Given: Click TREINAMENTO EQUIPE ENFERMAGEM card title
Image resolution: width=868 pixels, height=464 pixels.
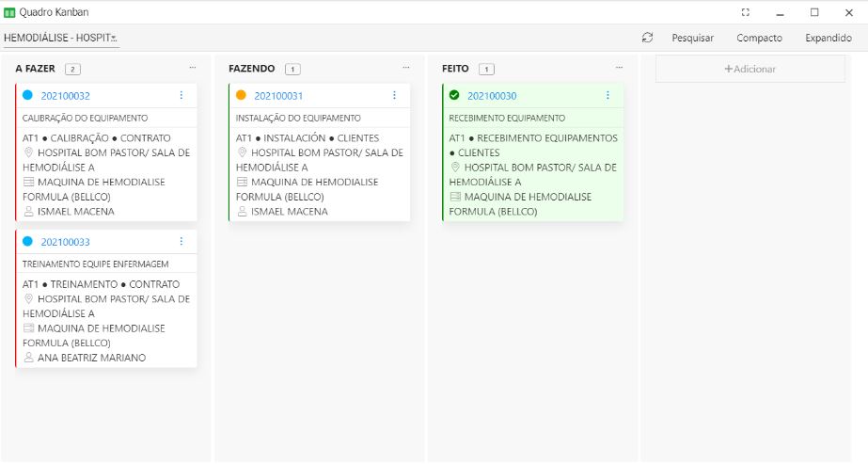Looking at the screenshot, I should [x=95, y=264].
